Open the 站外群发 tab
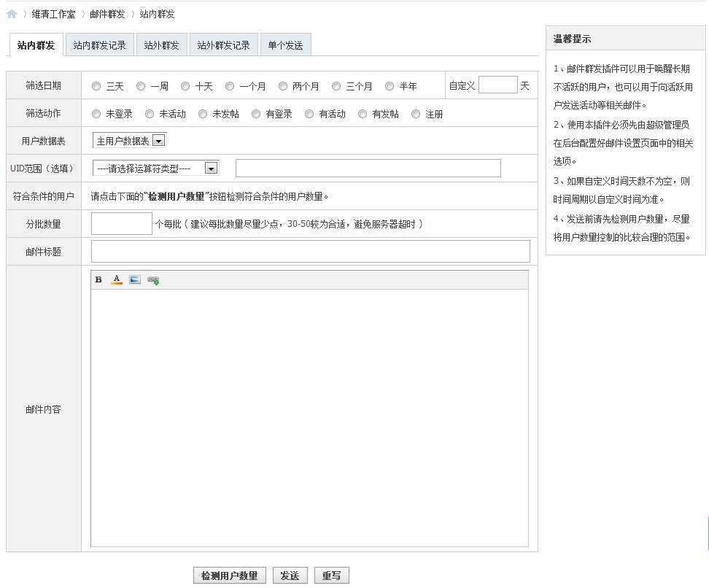The width and height of the screenshot is (709, 588). [x=161, y=45]
